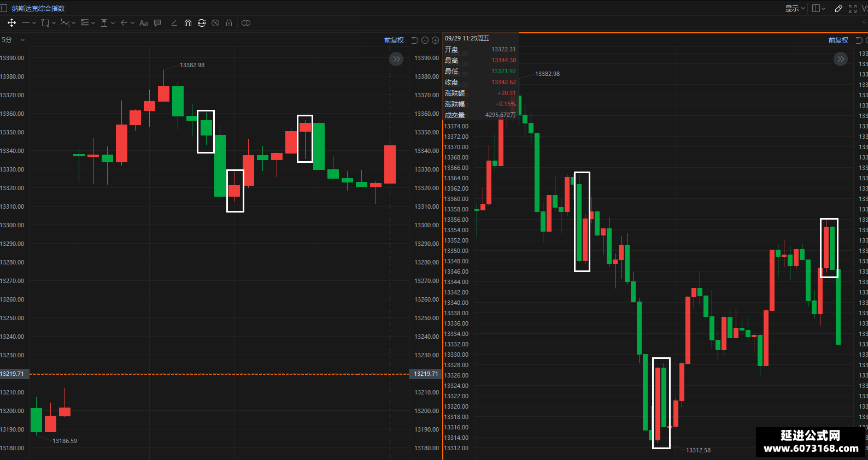
Task: Check the box beside 纳斯达克综合指数
Action: 3,8
